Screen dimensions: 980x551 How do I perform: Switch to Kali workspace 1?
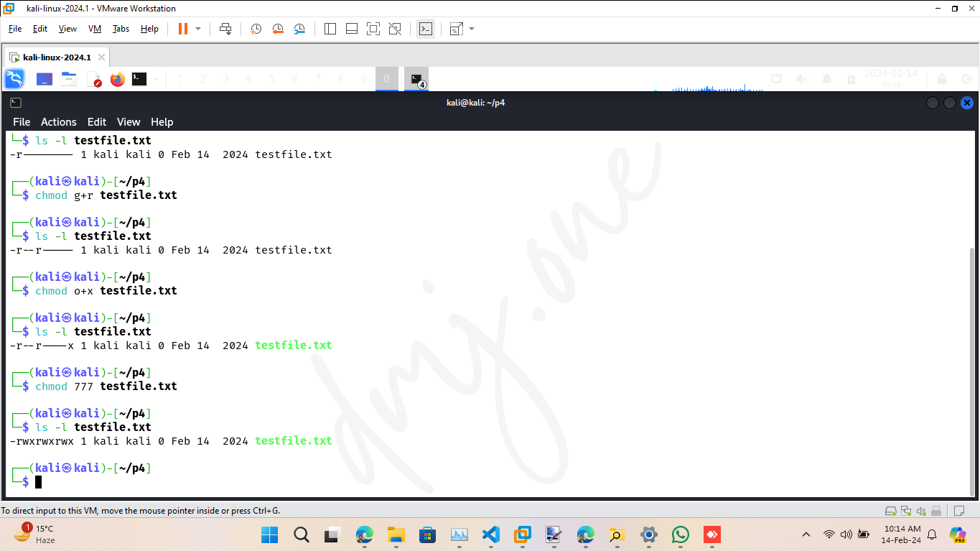(179, 79)
